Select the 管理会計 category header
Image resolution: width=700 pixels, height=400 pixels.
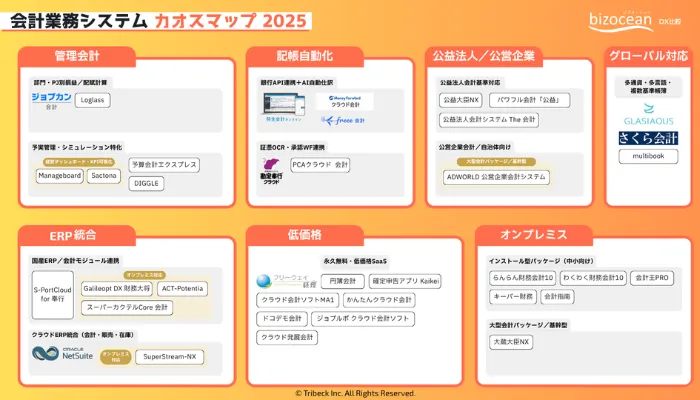tap(77, 56)
